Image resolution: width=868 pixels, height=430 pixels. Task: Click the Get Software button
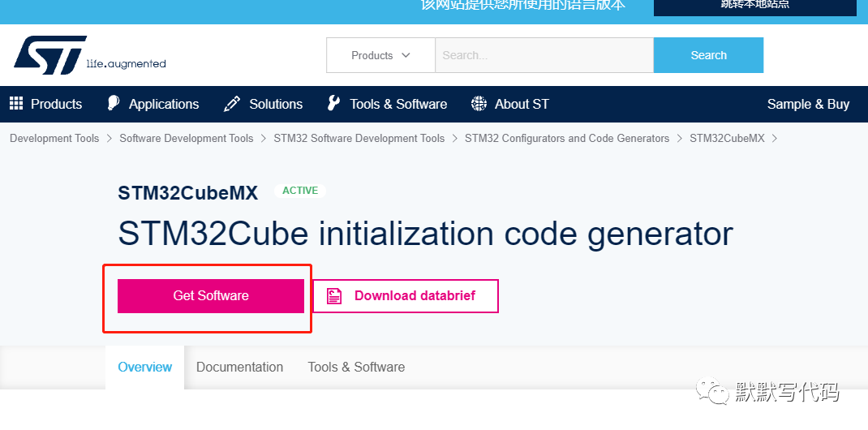[x=211, y=296]
